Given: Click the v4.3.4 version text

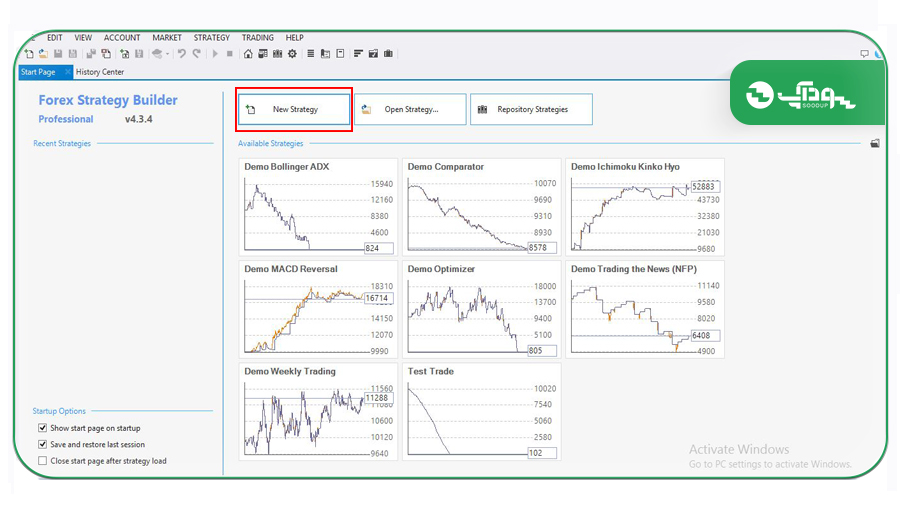Looking at the screenshot, I should point(138,119).
